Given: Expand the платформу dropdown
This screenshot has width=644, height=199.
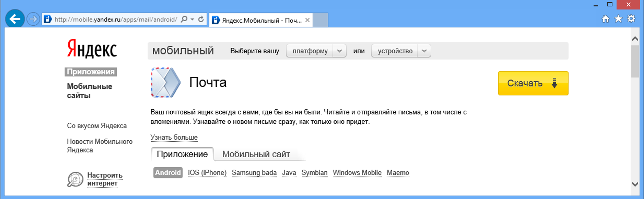Looking at the screenshot, I should pos(339,51).
